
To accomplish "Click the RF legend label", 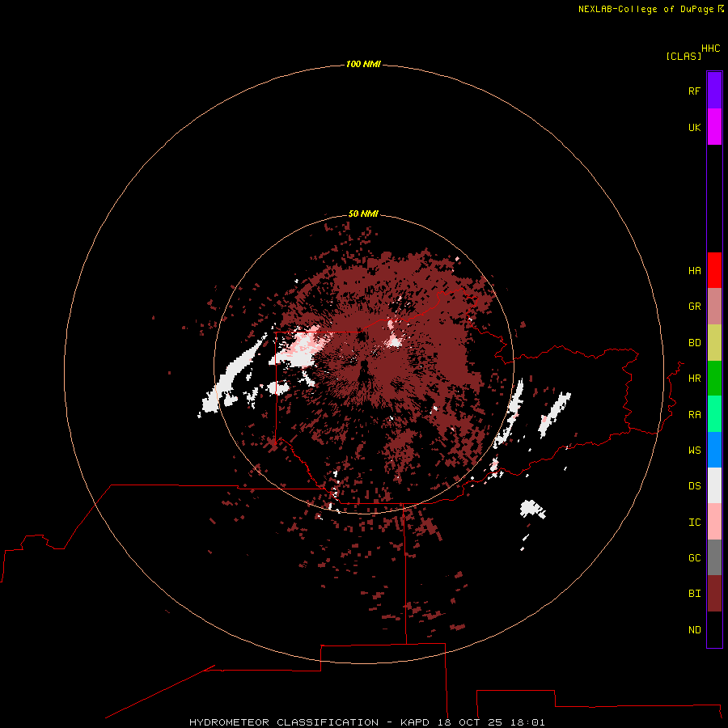I will point(694,91).
